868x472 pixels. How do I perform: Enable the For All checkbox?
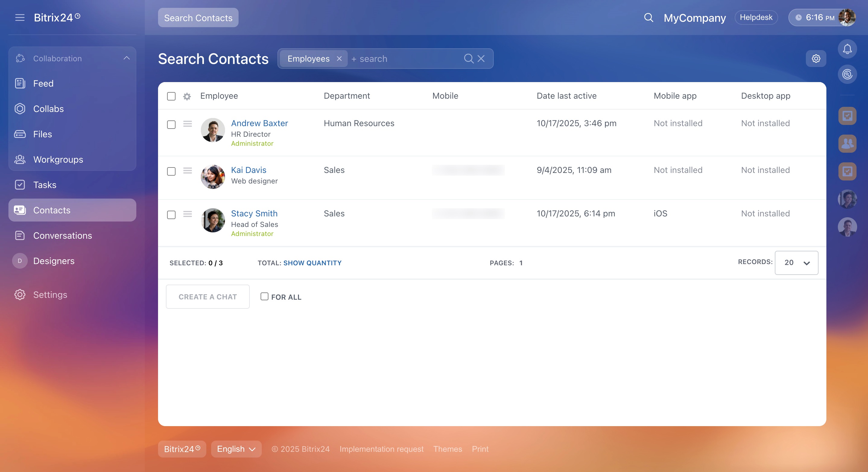coord(265,296)
